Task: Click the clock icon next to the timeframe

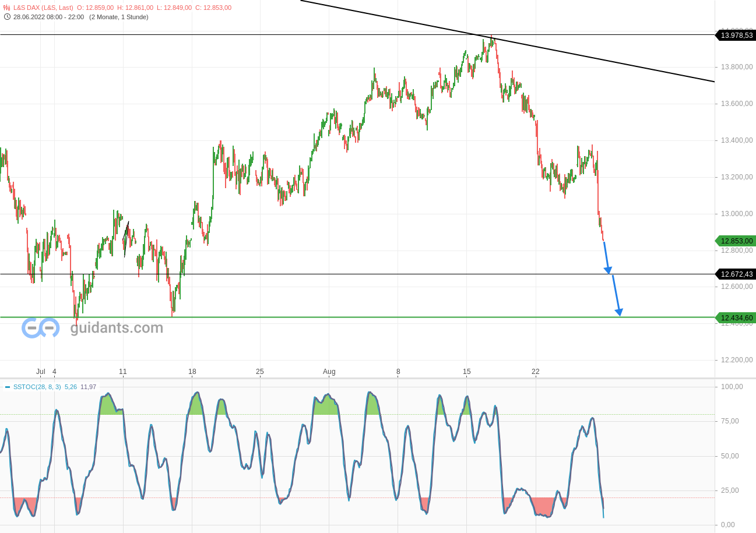Action: [6, 17]
